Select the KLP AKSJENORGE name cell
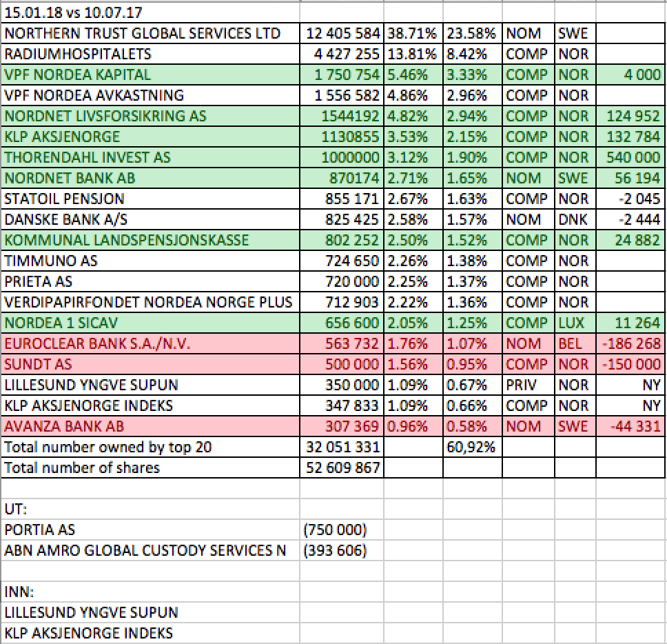 pyautogui.click(x=150, y=137)
